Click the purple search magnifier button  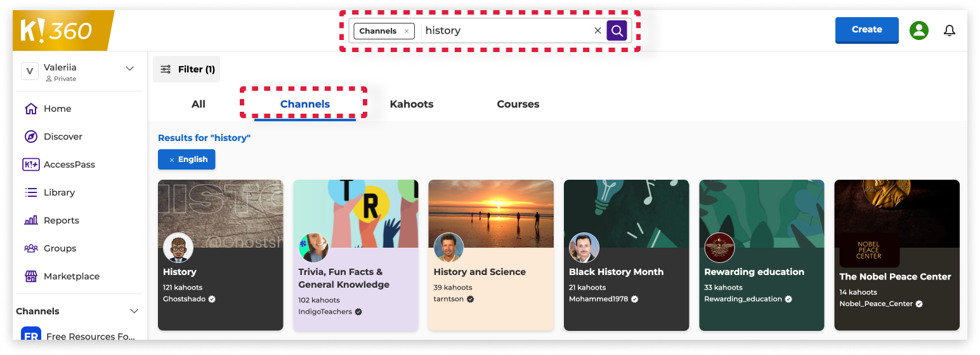617,30
